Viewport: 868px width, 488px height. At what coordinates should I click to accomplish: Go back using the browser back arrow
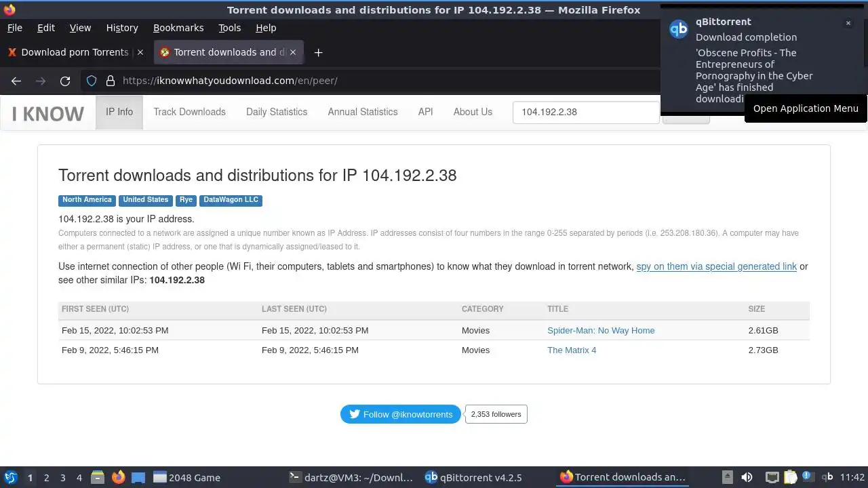coord(16,81)
